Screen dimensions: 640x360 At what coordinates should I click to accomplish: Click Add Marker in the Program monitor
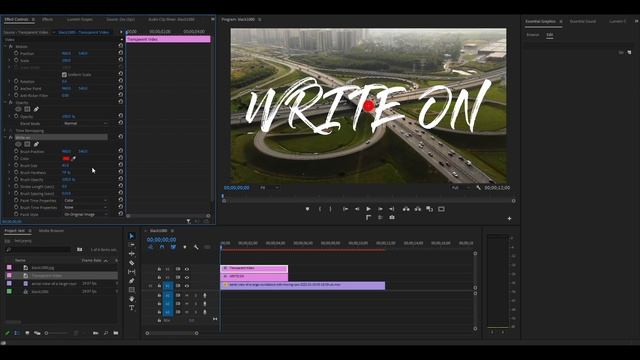coord(307,209)
